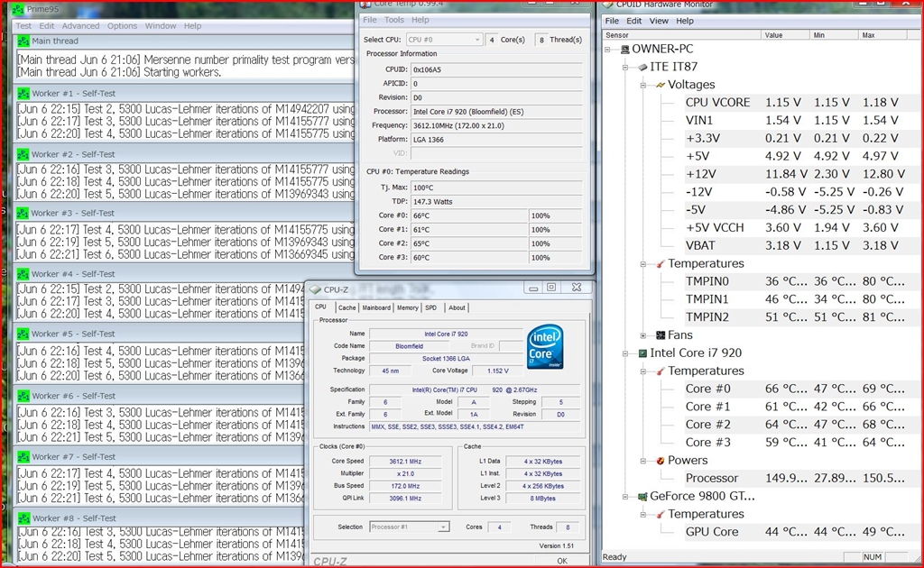Screen dimensions: 924x568
Task: Click the Worker #2 Self-Test window icon
Action: tap(23, 154)
